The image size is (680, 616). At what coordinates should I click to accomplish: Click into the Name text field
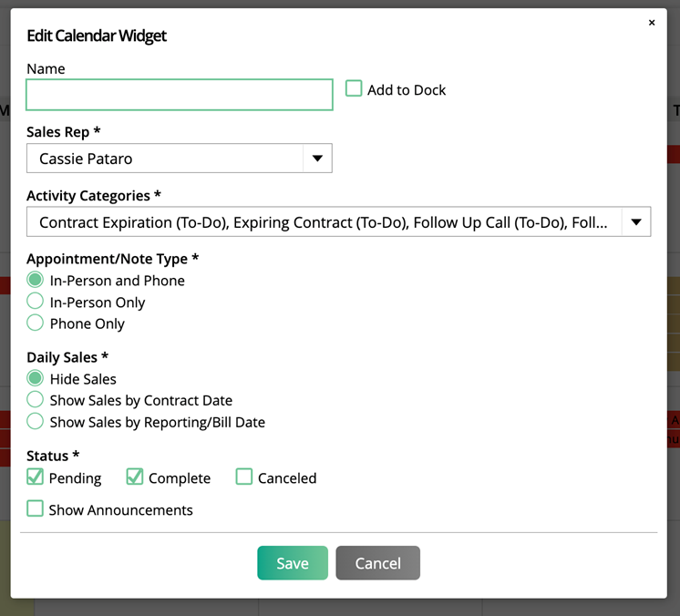coord(179,95)
